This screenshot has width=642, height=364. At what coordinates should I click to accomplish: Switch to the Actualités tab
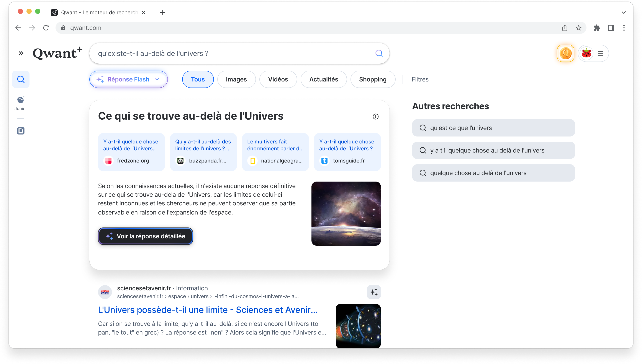[x=323, y=79]
